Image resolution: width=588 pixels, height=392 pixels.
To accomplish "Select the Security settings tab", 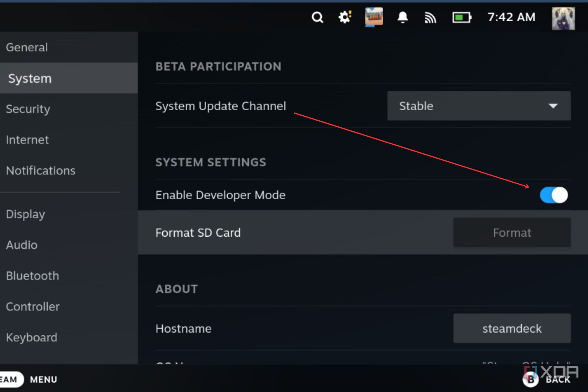I will [x=28, y=109].
